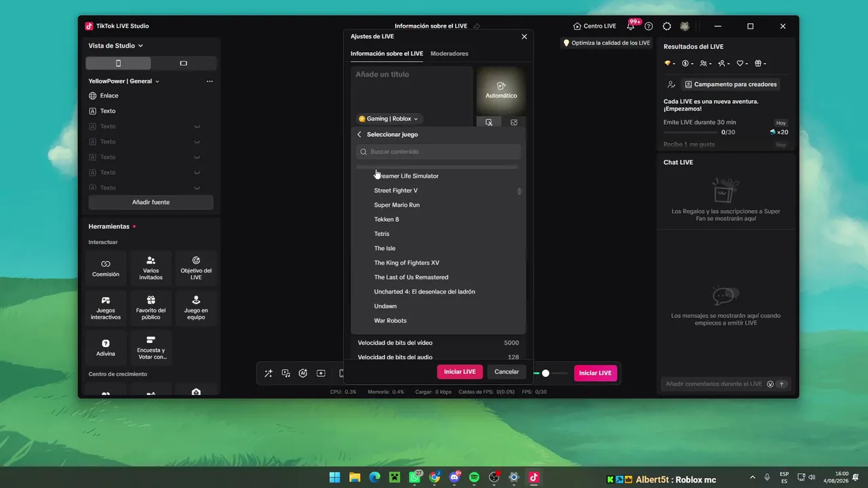
Task: Click the Buscar contenido search field
Action: click(x=439, y=152)
